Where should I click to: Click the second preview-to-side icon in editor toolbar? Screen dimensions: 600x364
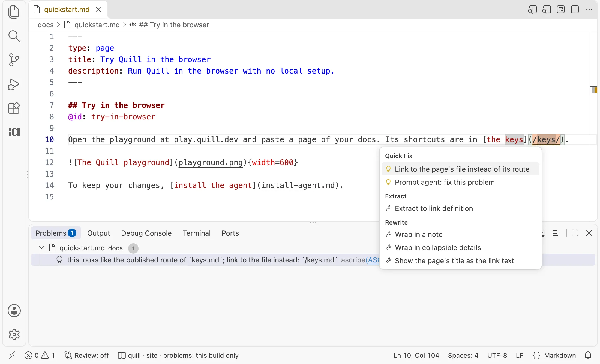(x=547, y=10)
